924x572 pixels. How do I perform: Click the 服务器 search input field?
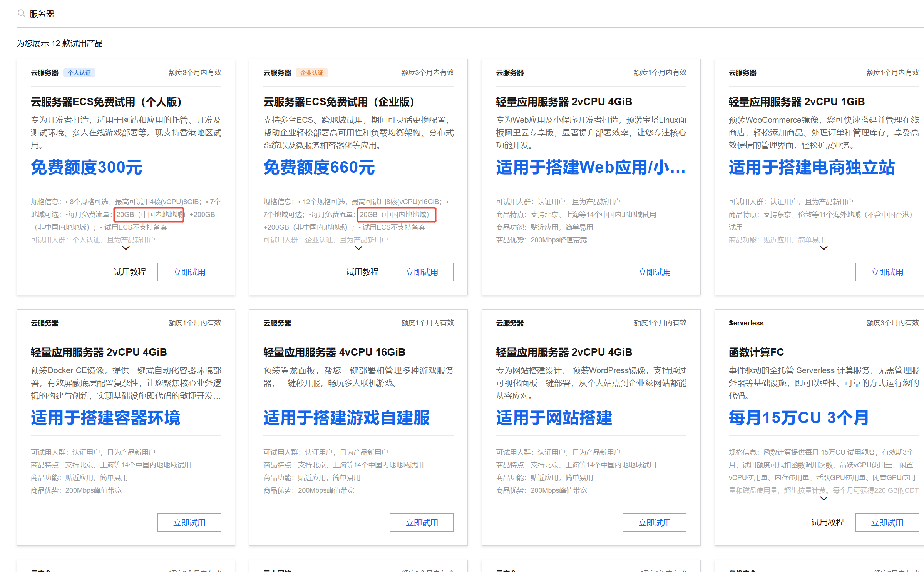(x=154, y=14)
